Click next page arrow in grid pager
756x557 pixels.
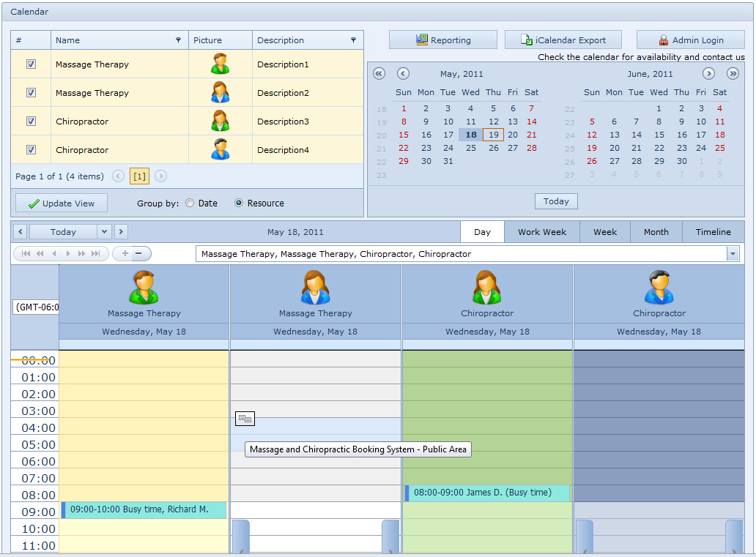(161, 176)
